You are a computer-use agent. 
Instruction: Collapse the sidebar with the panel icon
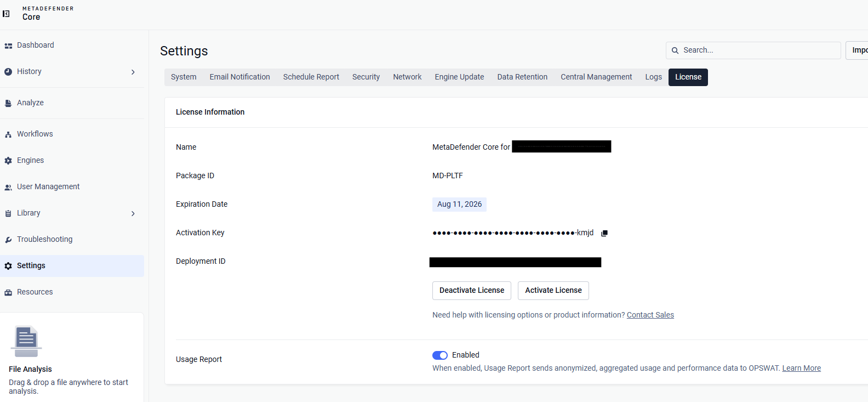pyautogui.click(x=7, y=14)
